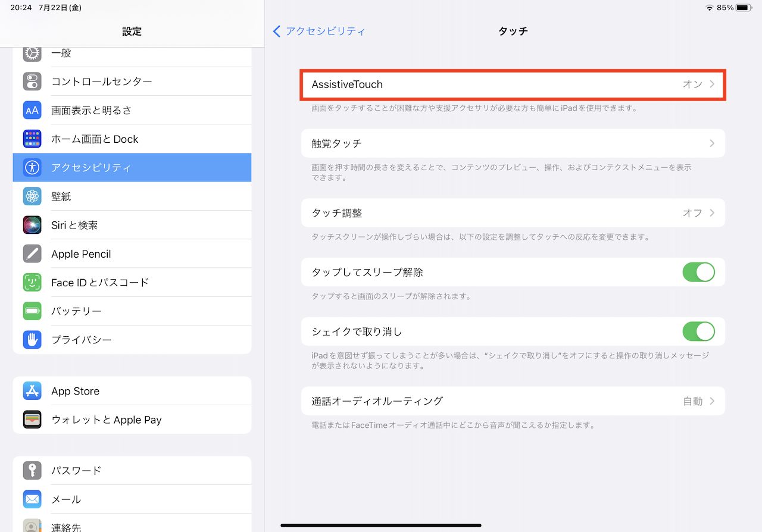Open 通話オーディオルーティング chevron
Screen dimensions: 762x532
point(712,401)
